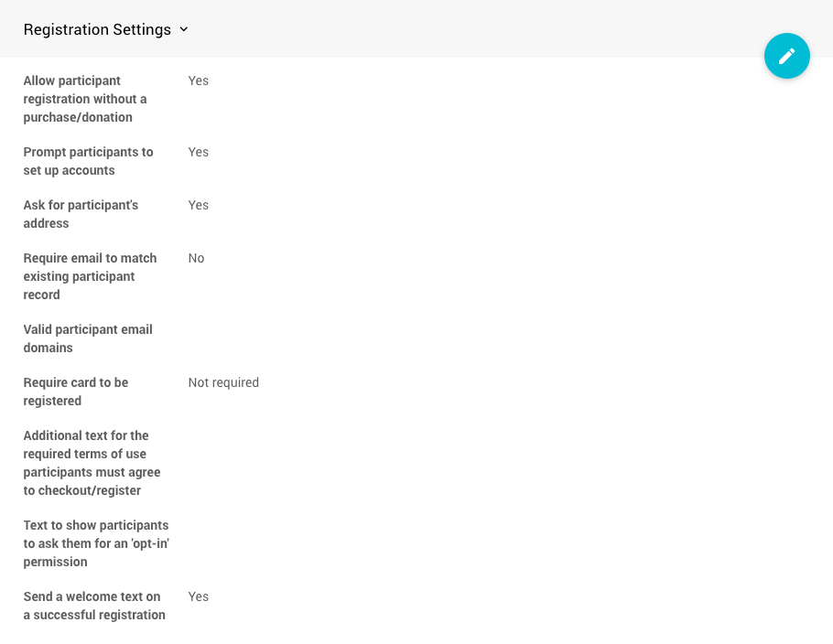833x644 pixels.
Task: Click the Yes value for registration without purchase
Action: [x=198, y=80]
